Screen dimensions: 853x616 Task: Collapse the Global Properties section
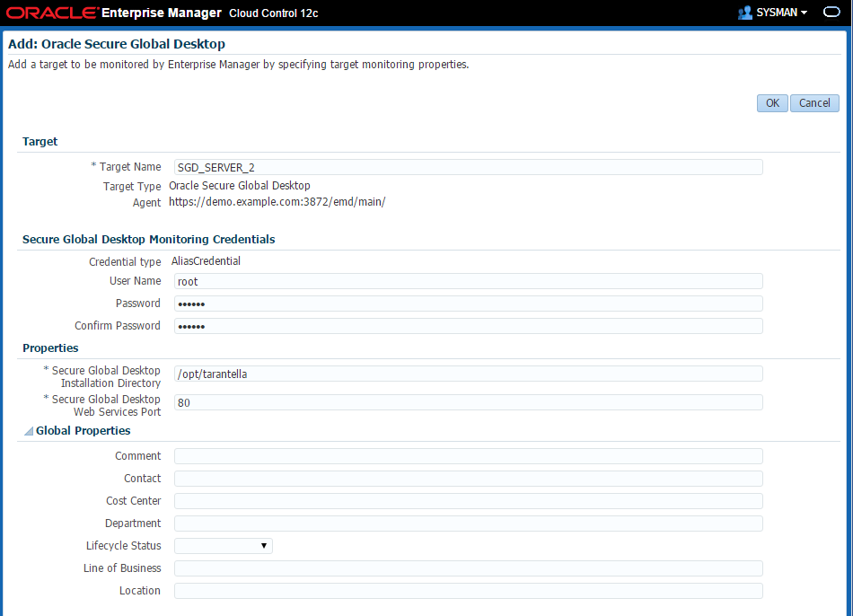point(29,431)
